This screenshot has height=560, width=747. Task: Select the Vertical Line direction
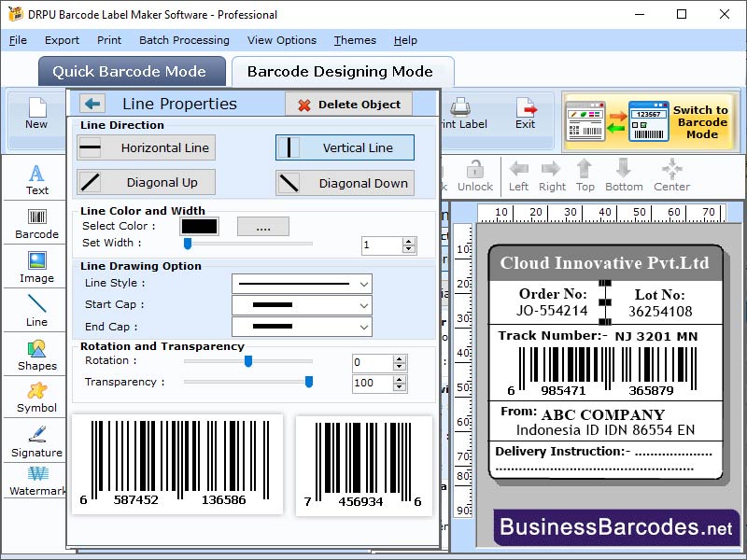(345, 147)
